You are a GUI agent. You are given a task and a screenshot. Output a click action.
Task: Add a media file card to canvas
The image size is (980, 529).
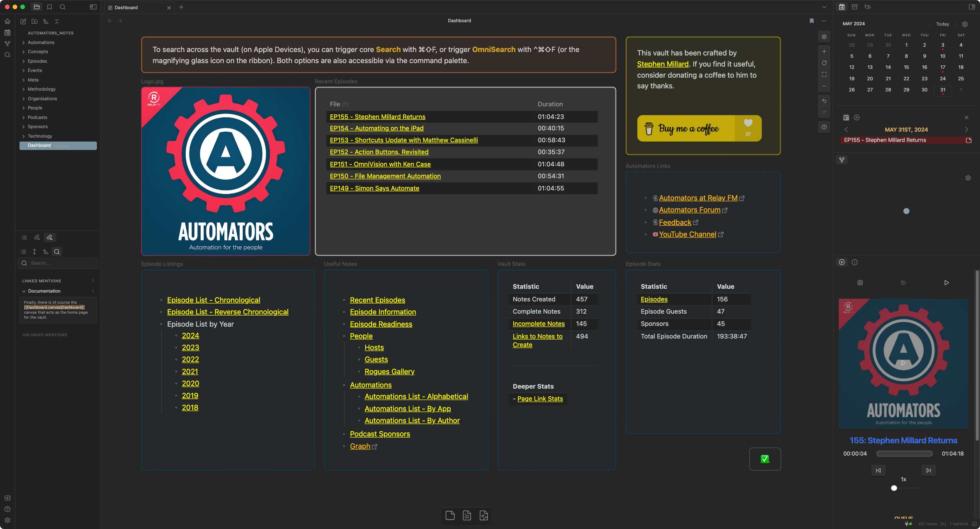point(484,516)
